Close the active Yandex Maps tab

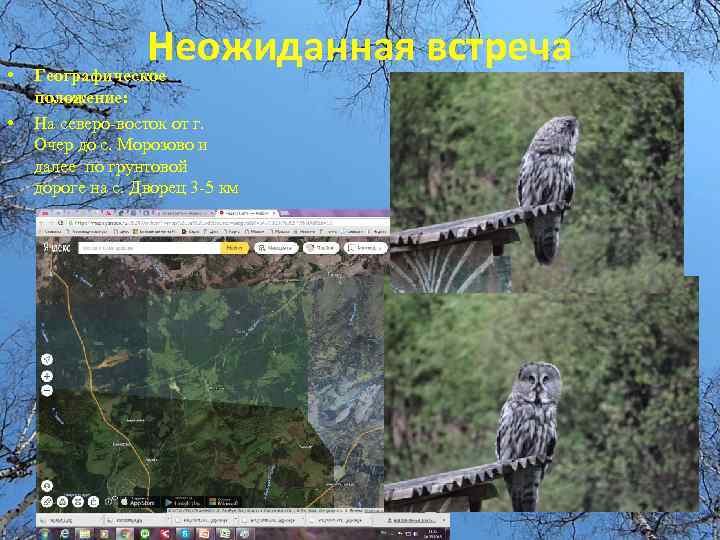274,214
